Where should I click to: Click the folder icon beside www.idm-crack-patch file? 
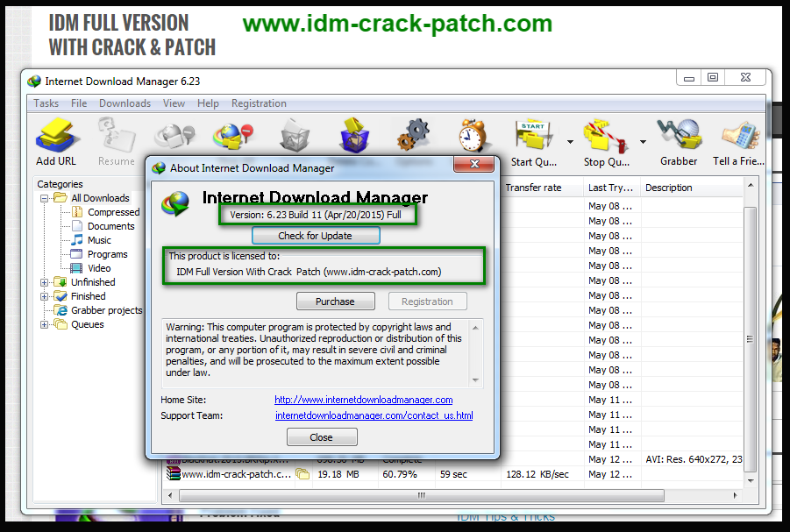click(302, 474)
